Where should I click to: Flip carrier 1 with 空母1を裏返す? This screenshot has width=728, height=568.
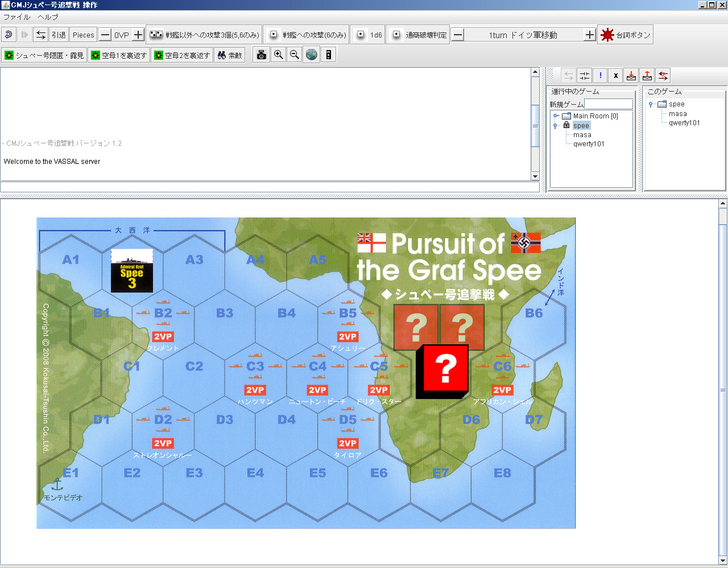(x=119, y=55)
